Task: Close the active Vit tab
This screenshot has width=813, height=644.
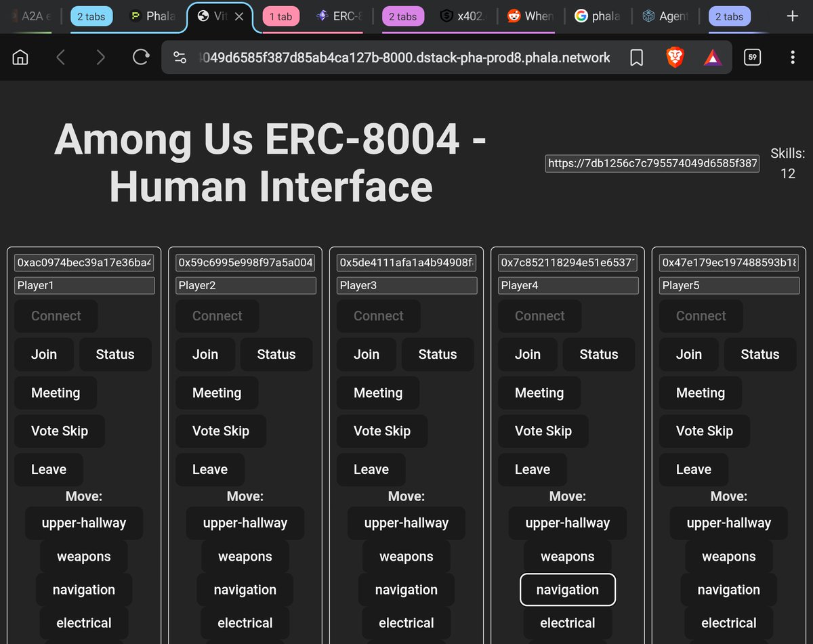Action: tap(239, 16)
